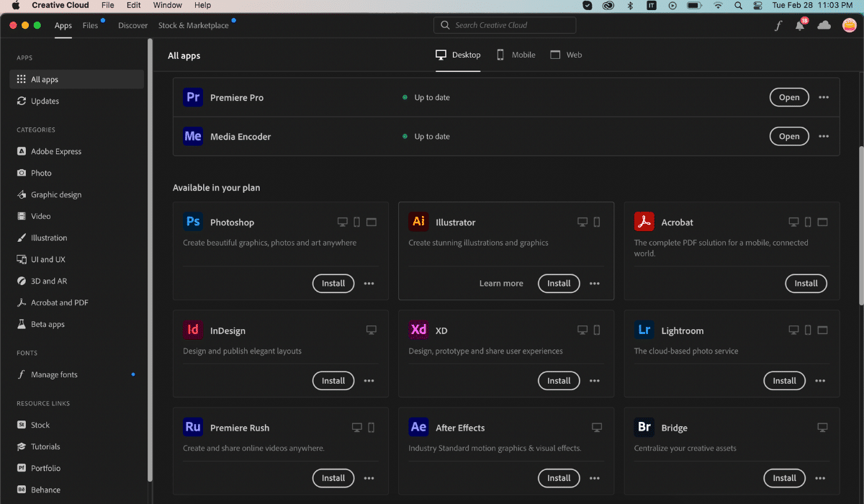Open the Stock & Marketplace tab
This screenshot has height=504, width=864.
[194, 25]
